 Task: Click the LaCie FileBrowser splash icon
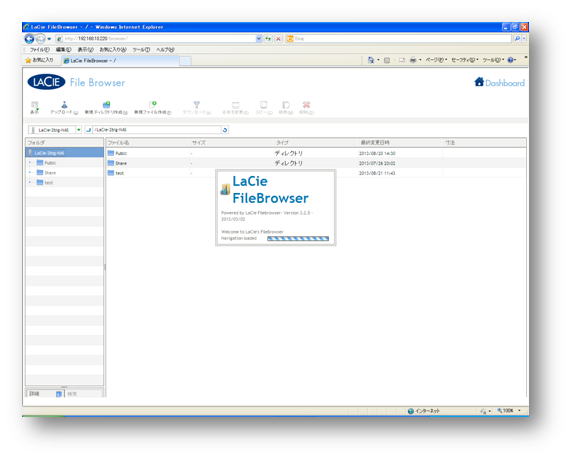click(225, 189)
